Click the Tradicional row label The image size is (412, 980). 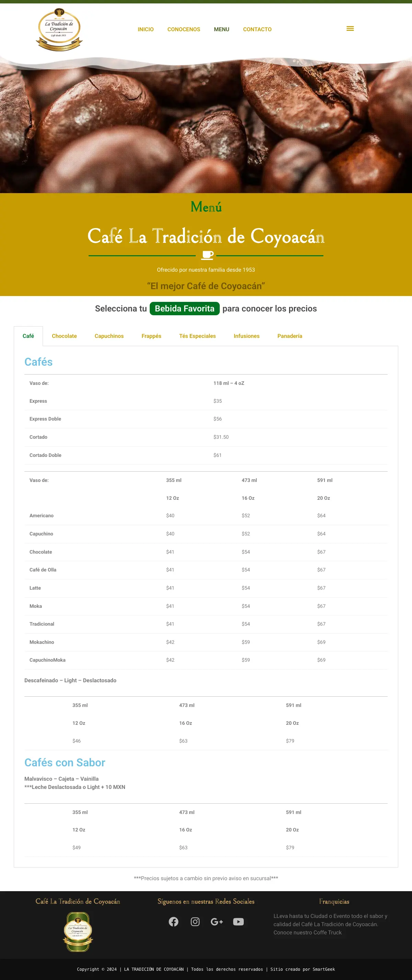pyautogui.click(x=42, y=624)
